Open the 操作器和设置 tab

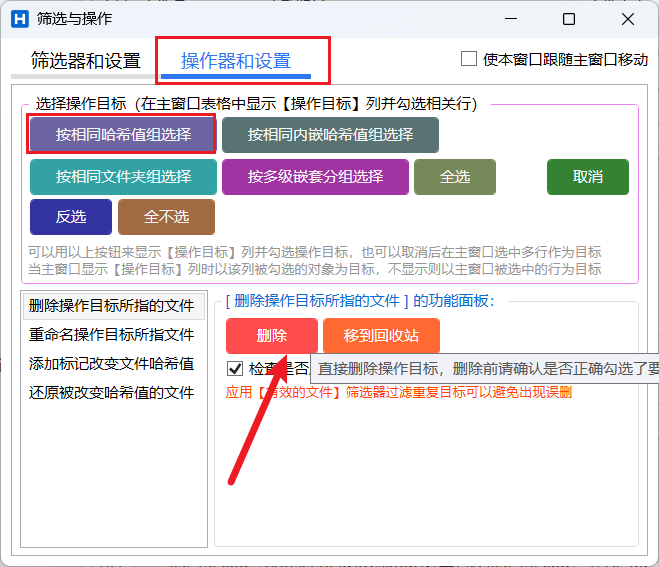coord(236,61)
